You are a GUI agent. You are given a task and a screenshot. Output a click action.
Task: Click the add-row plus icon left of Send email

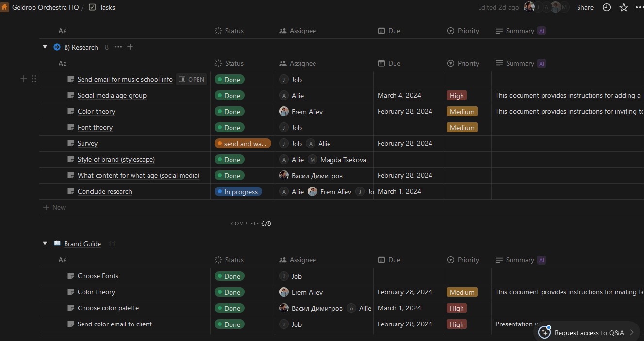23,79
